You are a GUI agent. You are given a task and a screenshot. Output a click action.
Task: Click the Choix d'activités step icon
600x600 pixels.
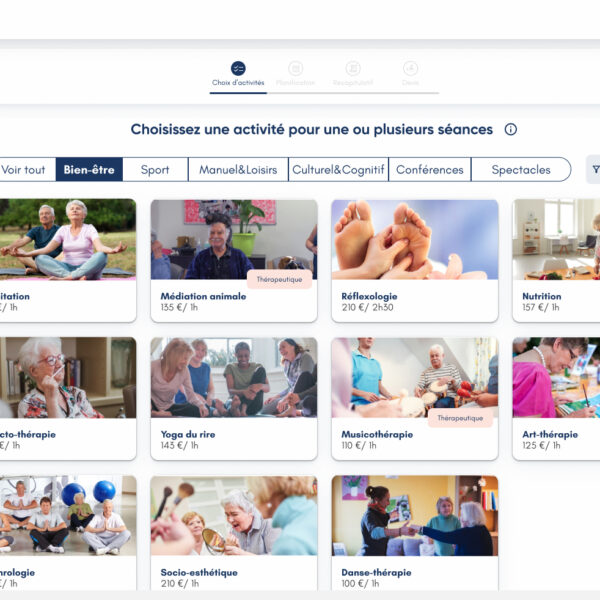tap(238, 68)
